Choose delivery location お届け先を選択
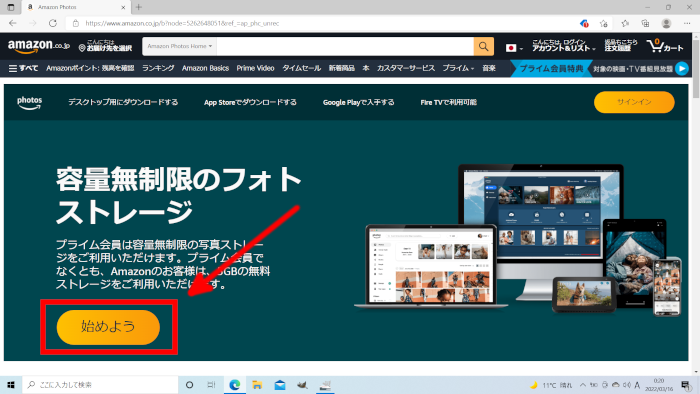The height and width of the screenshot is (394, 700). tap(105, 46)
